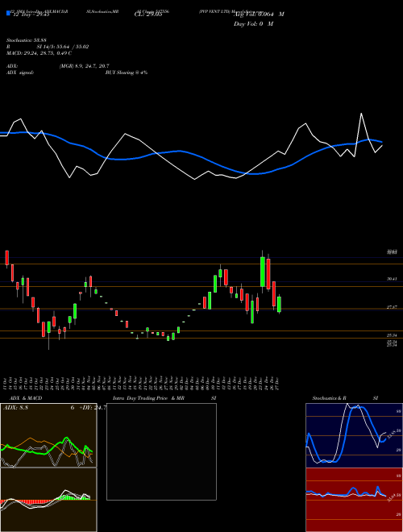Click the MACD histogram chart thumbnail
403x532 pixels.
click(x=48, y=500)
